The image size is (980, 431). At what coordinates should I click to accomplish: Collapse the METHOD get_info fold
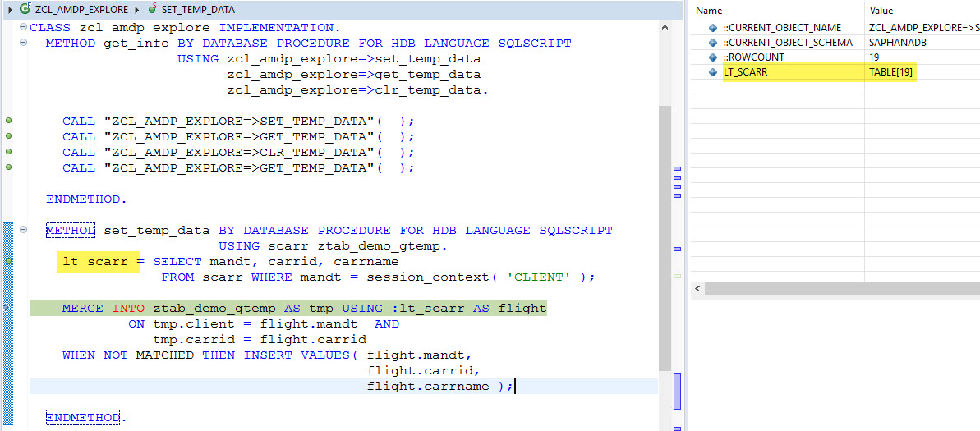22,44
